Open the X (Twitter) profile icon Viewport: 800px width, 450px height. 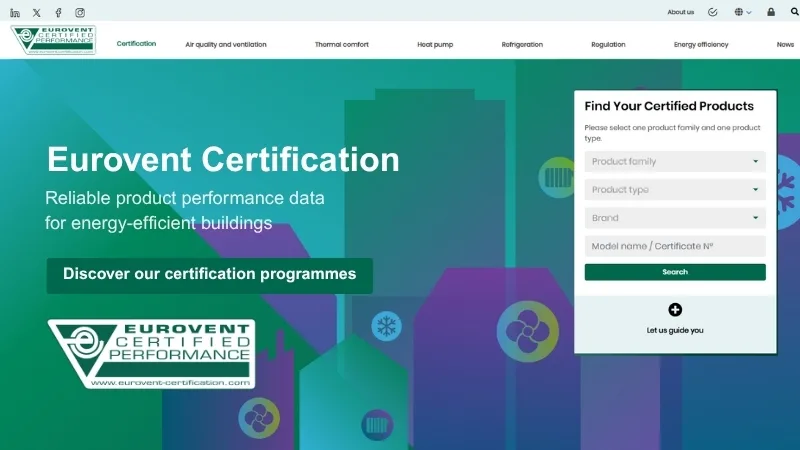coord(37,13)
